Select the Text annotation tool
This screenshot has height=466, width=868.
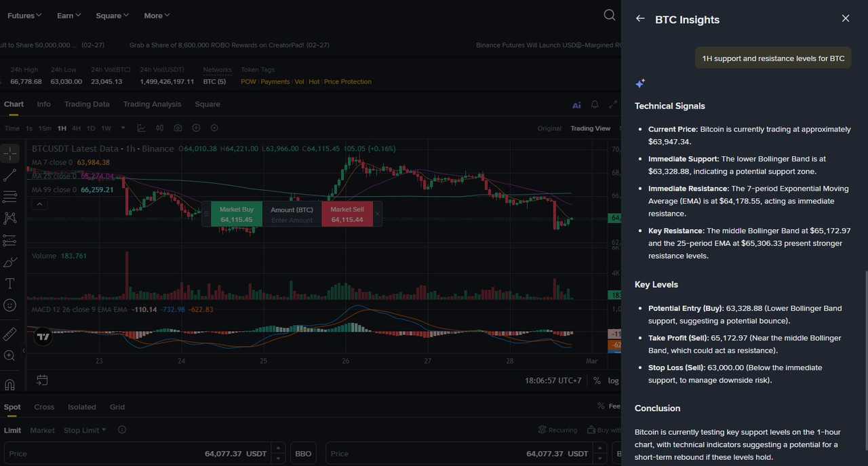9,284
